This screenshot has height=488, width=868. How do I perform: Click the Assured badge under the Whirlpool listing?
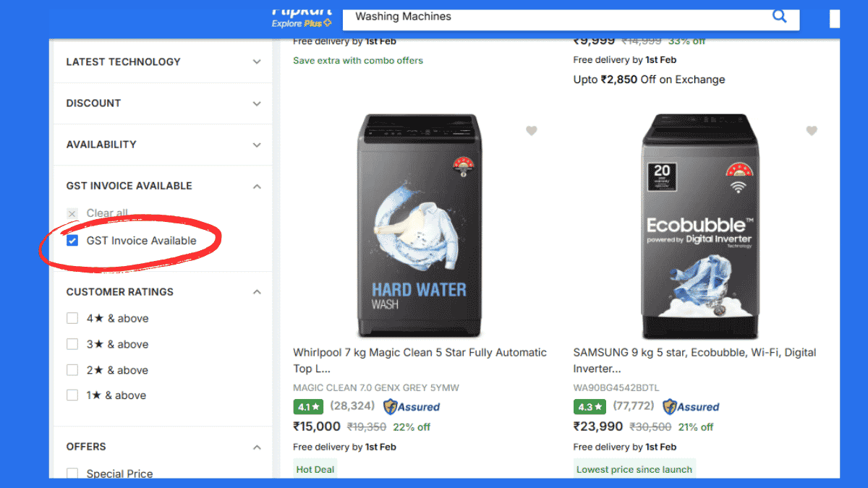(411, 406)
